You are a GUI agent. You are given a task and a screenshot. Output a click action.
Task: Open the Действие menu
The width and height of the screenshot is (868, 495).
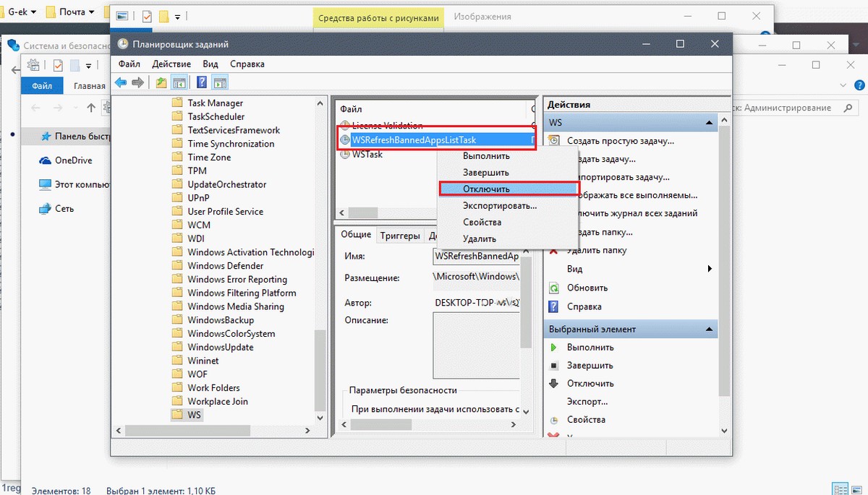click(171, 64)
